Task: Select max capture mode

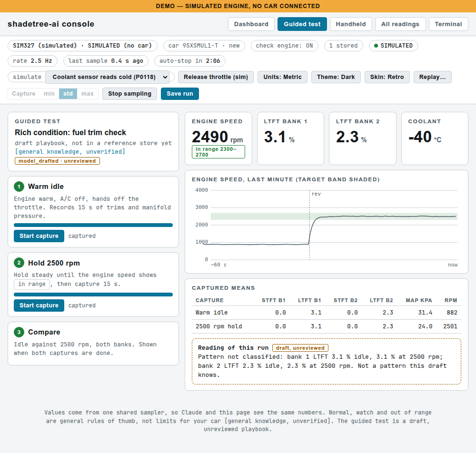Action: pos(88,94)
